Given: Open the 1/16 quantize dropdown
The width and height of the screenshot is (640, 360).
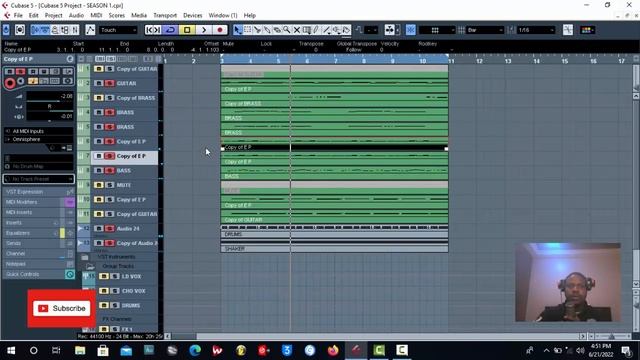Looking at the screenshot, I should 536,30.
